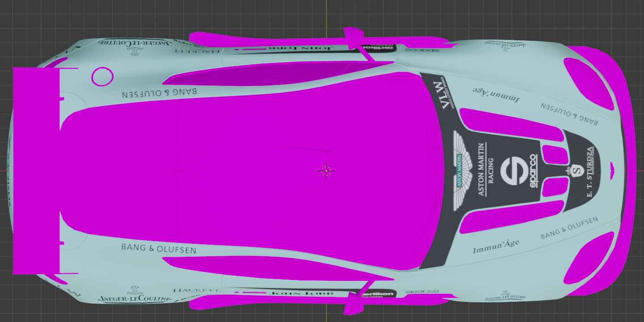The height and width of the screenshot is (322, 644).
Task: Click the E. T. STURDZA lettering
Action: click(x=589, y=171)
